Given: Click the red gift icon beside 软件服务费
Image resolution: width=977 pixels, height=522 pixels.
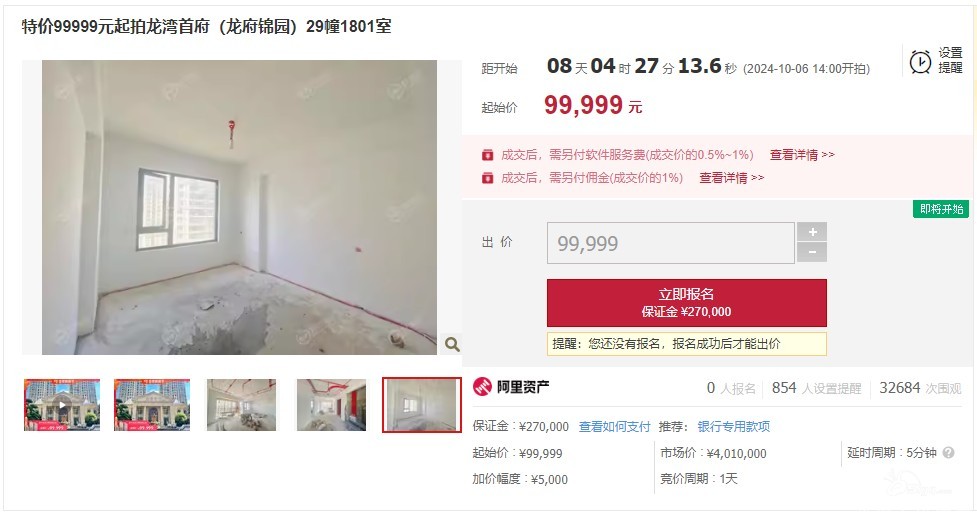Looking at the screenshot, I should coord(487,155).
